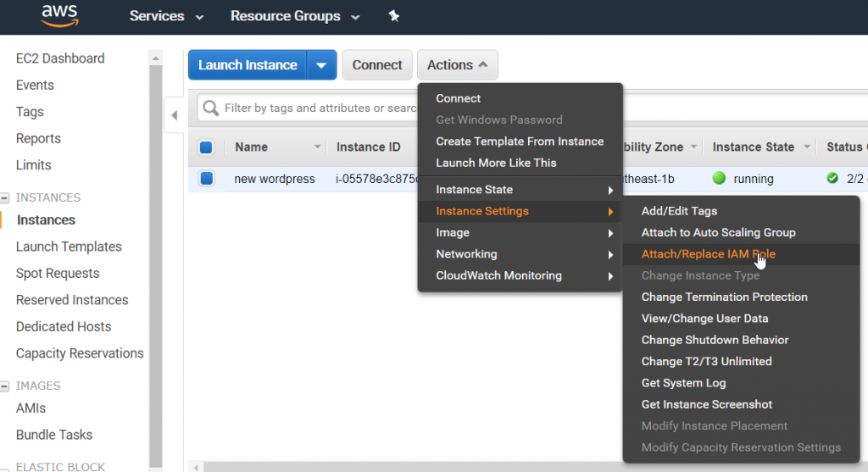Click the filter by tags search field
868x472 pixels.
click(x=320, y=108)
